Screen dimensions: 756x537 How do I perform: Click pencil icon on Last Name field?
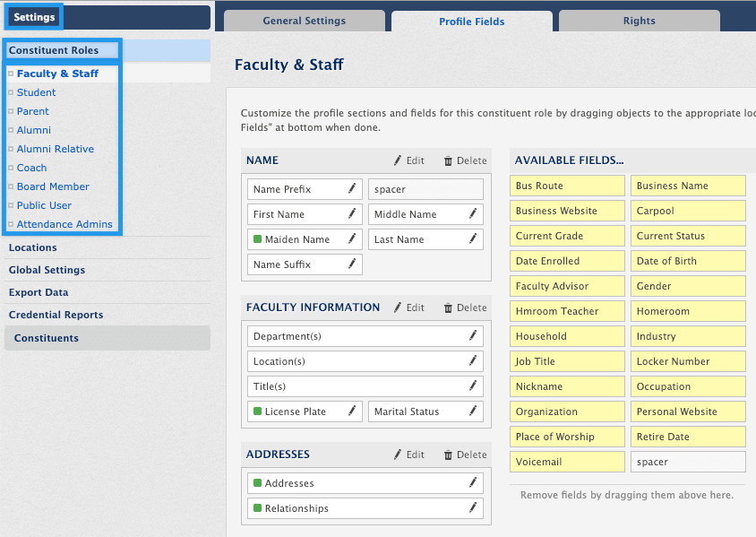(x=473, y=238)
